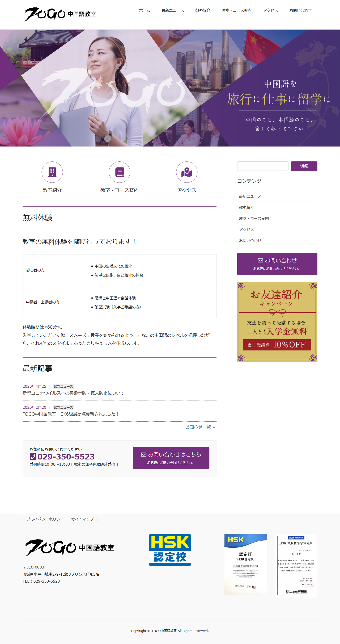Screen dimensions: 340x644
Task: Click the blue HSK 認定校 badge
Action: click(170, 550)
